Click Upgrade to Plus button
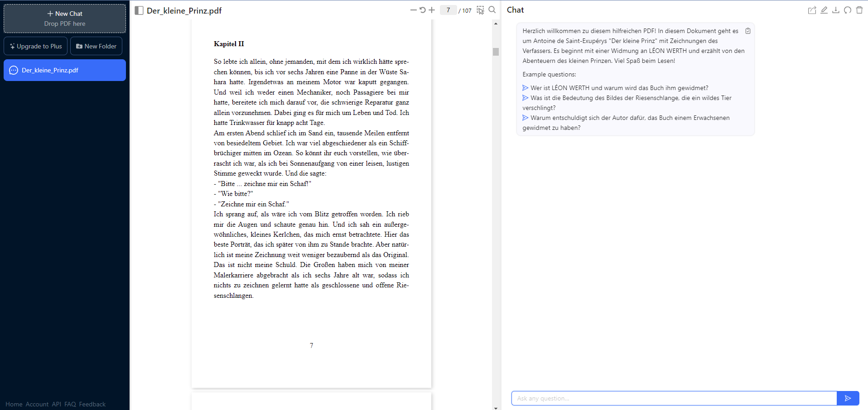 tap(36, 46)
